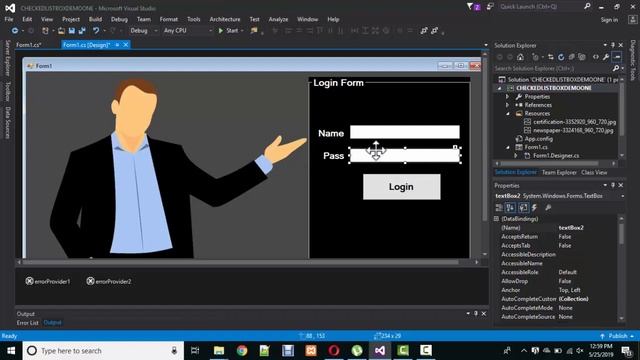Click the Open File folder icon
This screenshot has width=640, height=360.
tap(61, 31)
